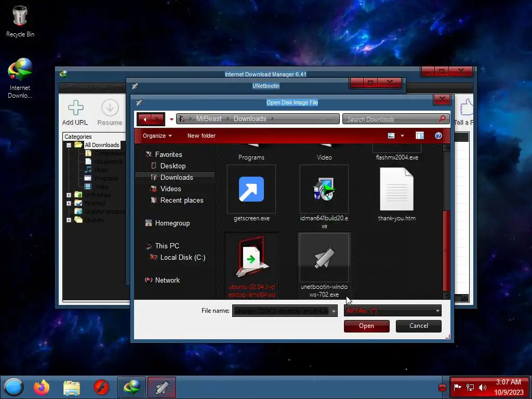The width and height of the screenshot is (532, 399).
Task: Select the thank-you.htm document icon
Action: 396,189
